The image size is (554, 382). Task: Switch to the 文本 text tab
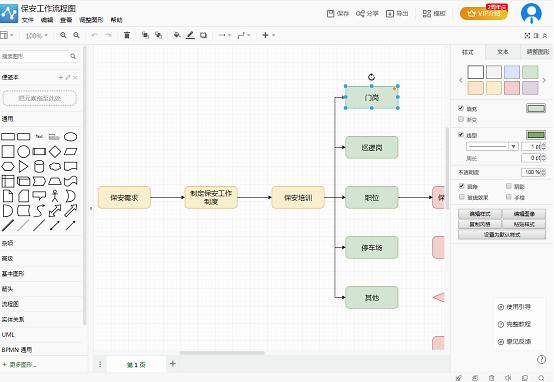coord(503,52)
